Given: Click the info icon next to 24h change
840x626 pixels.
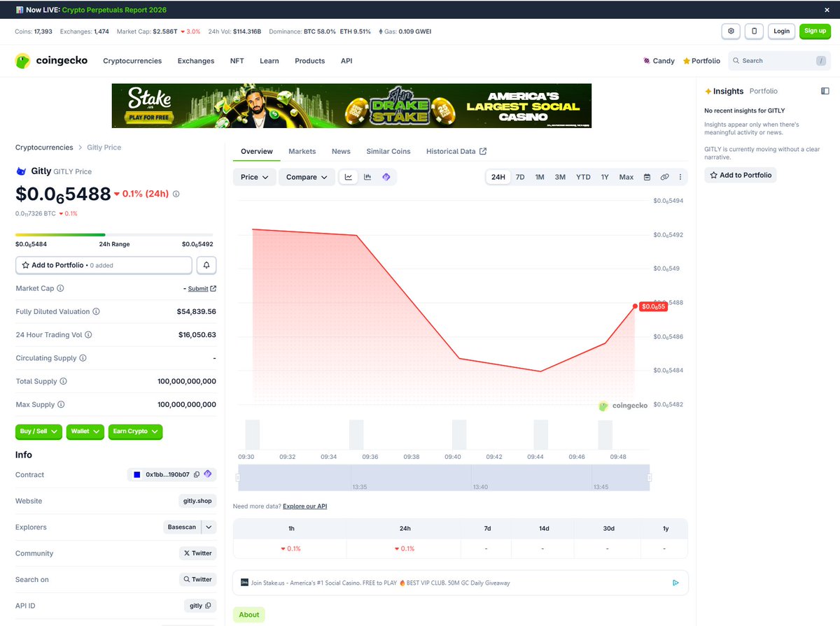Looking at the screenshot, I should click(176, 194).
